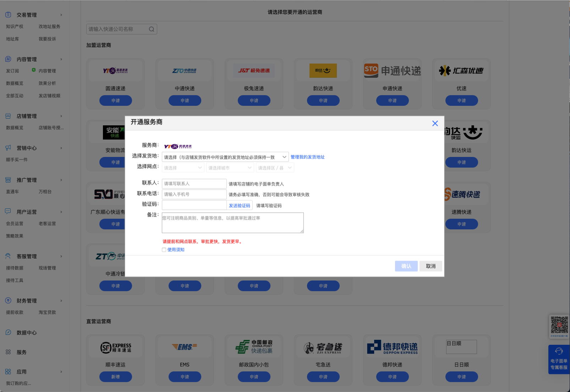
Task: Open 淘宝贷款 in the sidebar
Action: (47, 312)
